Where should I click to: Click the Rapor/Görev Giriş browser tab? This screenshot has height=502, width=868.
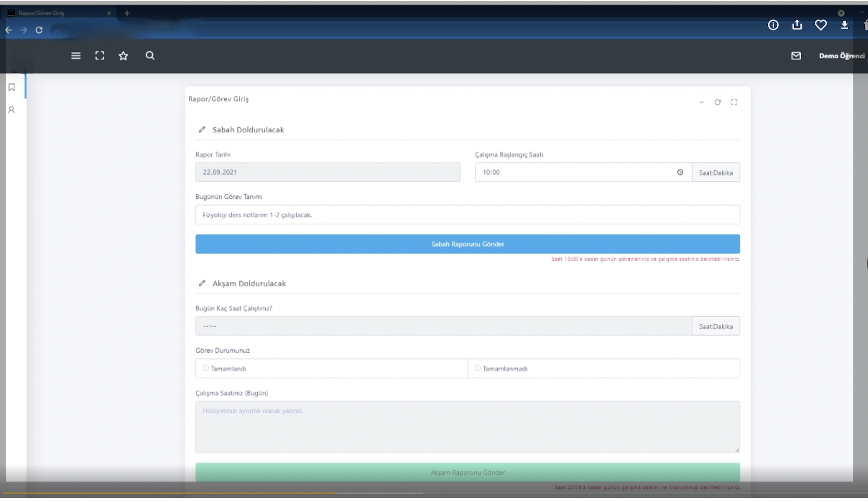58,13
